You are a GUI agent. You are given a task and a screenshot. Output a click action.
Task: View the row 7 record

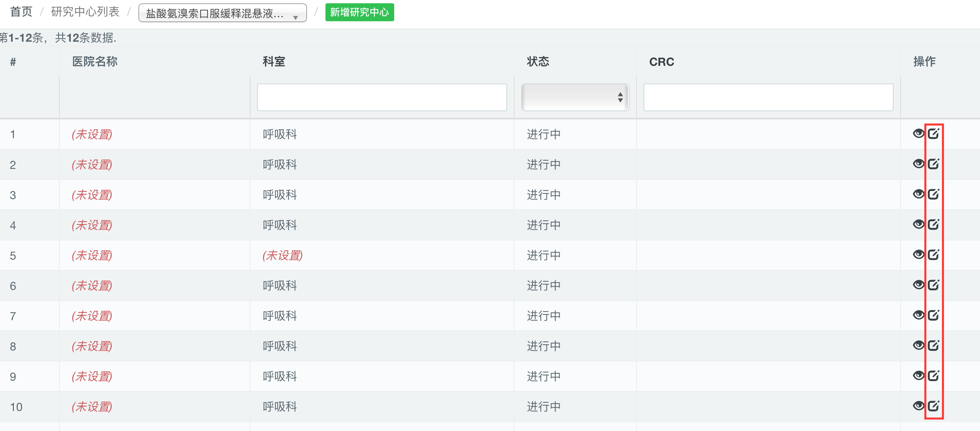click(919, 315)
